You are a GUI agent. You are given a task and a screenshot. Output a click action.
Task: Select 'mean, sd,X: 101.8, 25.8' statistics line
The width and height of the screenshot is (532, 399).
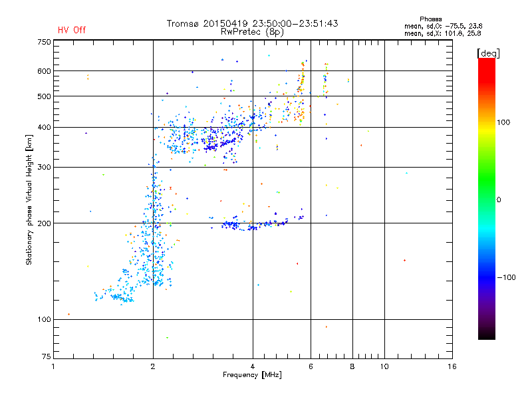pyautogui.click(x=442, y=33)
